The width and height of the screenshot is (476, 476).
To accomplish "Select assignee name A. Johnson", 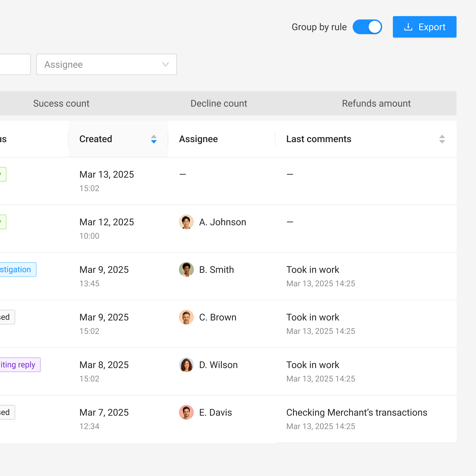I will click(x=223, y=222).
